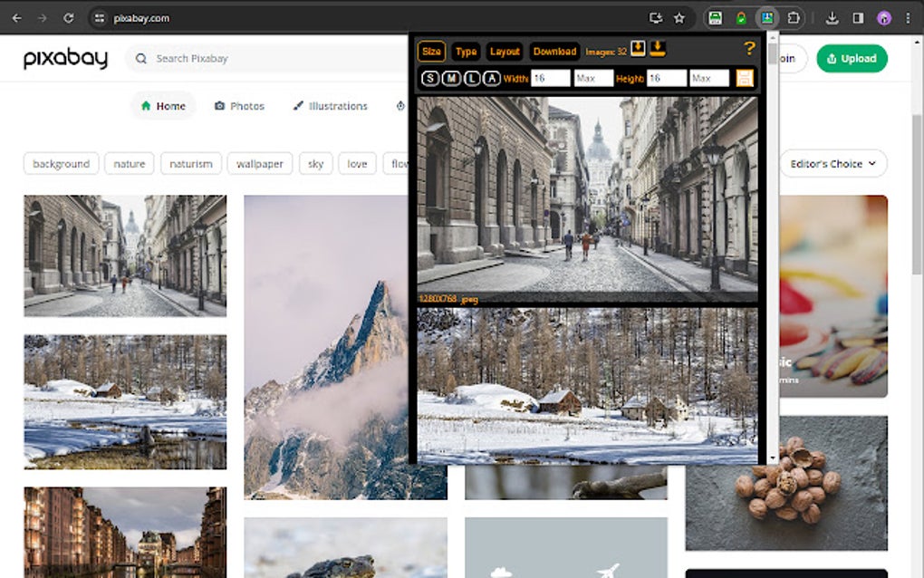The height and width of the screenshot is (578, 924).
Task: Click the save settings floppy icon
Action: tap(745, 78)
